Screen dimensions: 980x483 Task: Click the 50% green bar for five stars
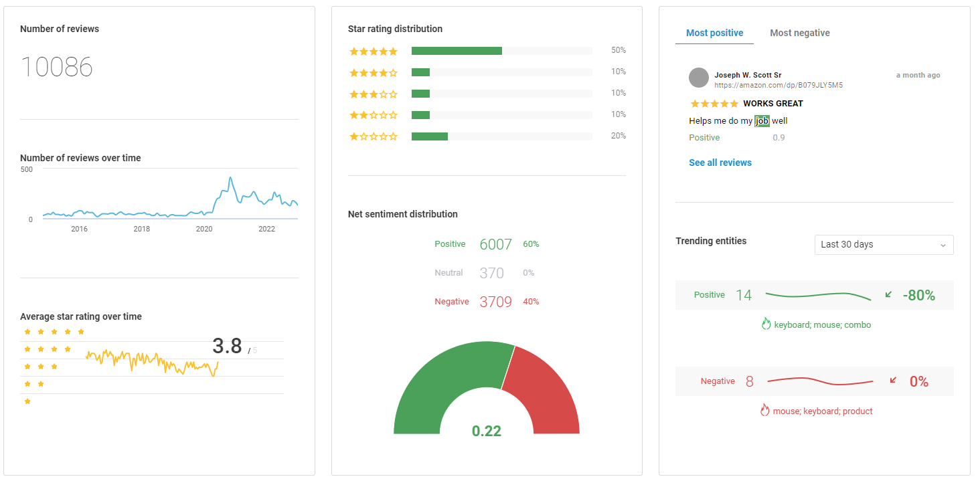[x=457, y=51]
